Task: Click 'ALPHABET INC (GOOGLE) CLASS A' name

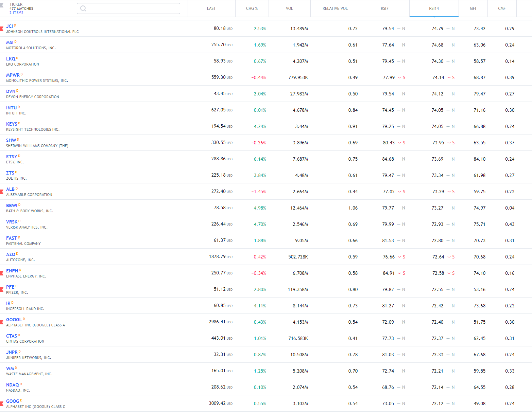Action: [35, 325]
